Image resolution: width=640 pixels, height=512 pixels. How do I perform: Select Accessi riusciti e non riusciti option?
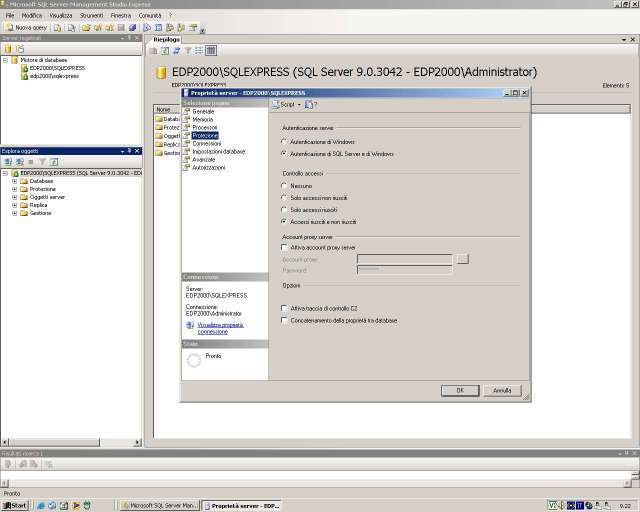click(x=284, y=222)
